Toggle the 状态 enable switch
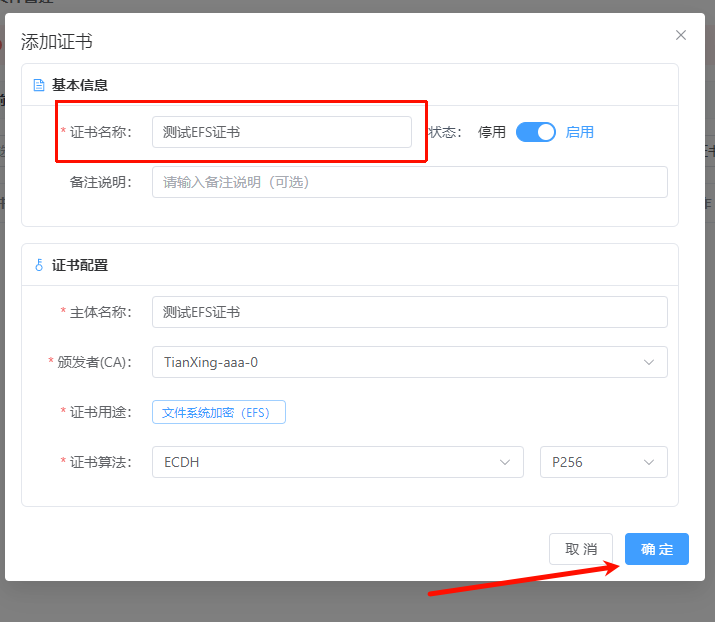715x622 pixels. tap(536, 132)
